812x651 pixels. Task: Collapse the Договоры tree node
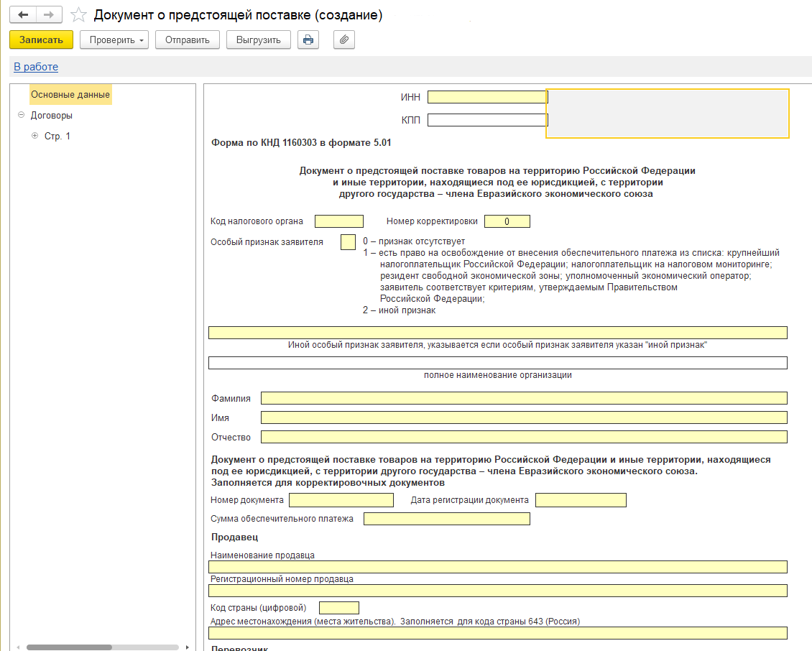pyautogui.click(x=21, y=115)
